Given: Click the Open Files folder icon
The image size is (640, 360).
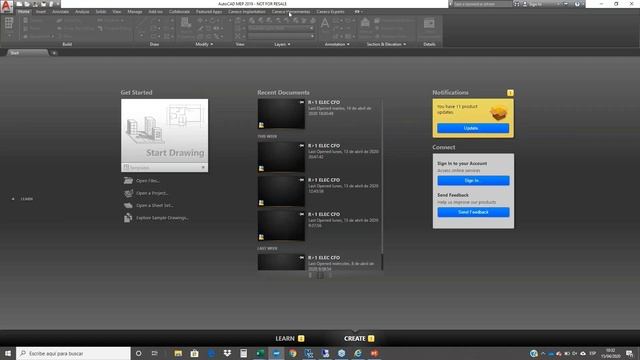Looking at the screenshot, I should 128,180.
